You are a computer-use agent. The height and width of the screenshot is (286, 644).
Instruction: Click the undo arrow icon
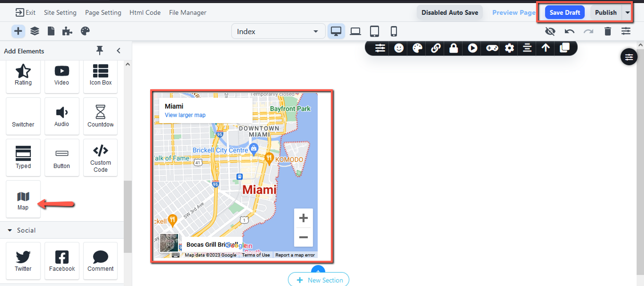pos(569,31)
